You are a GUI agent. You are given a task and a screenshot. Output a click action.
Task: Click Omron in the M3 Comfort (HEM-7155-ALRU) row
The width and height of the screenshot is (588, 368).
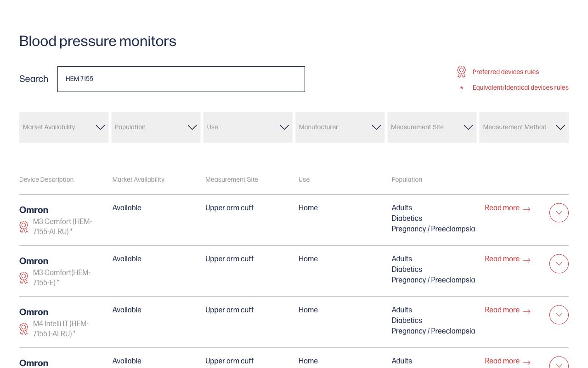tap(34, 210)
